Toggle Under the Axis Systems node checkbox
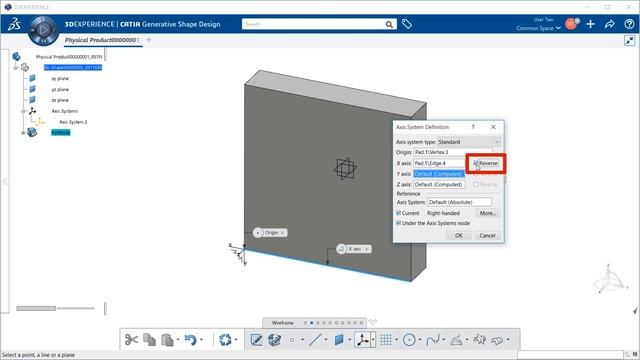The height and width of the screenshot is (360, 640). pos(399,223)
